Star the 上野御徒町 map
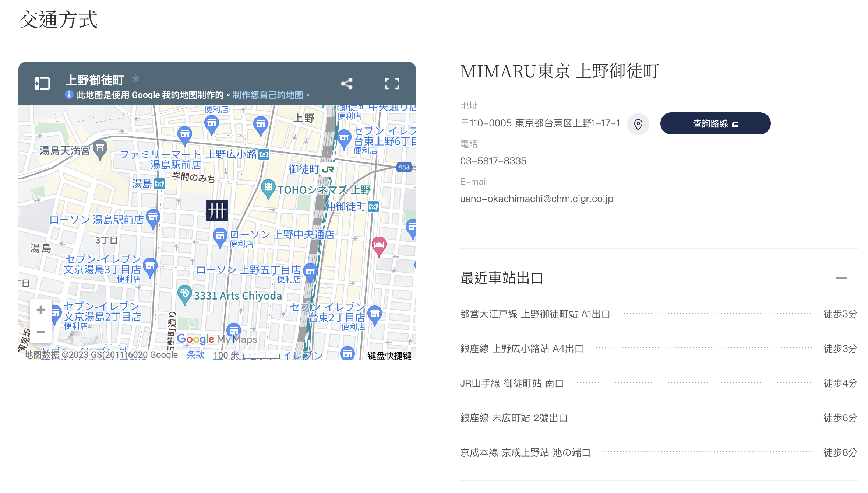Image resolution: width=868 pixels, height=493 pixels. coord(136,78)
